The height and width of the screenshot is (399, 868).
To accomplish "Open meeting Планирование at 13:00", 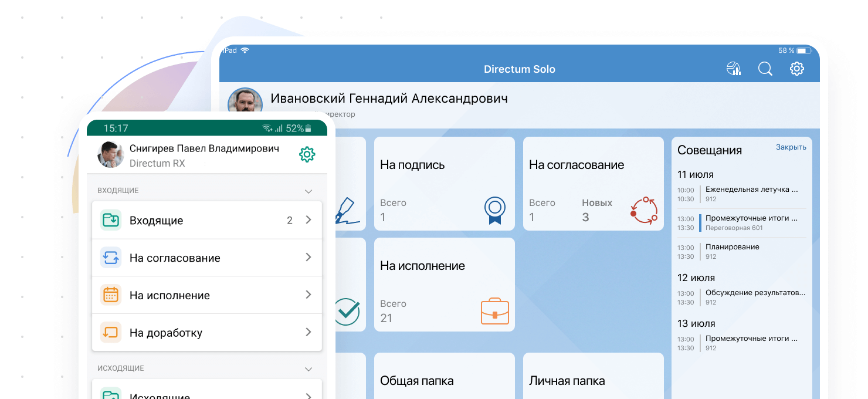I will [742, 252].
